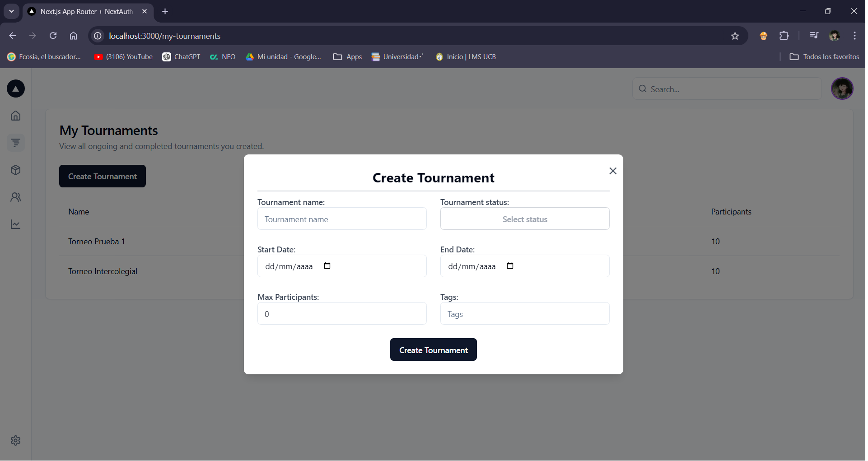The image size is (868, 461).
Task: Open the ChatGPT bookmark
Action: 181,57
